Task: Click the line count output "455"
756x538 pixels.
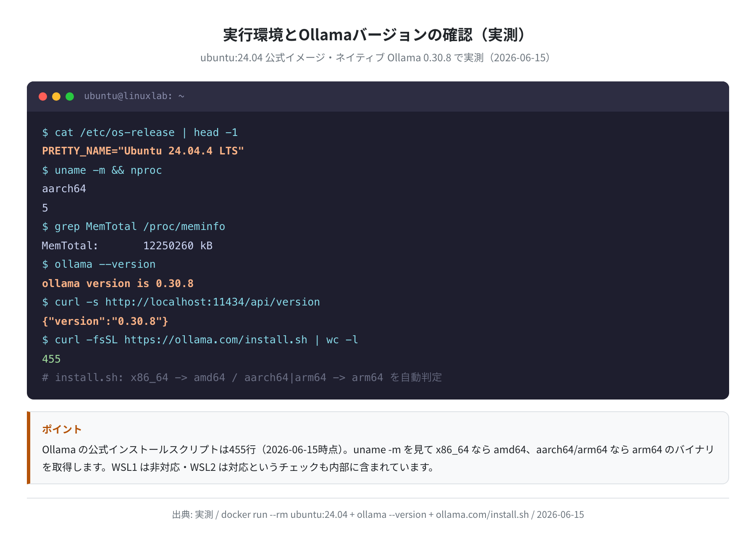Action: (x=51, y=359)
